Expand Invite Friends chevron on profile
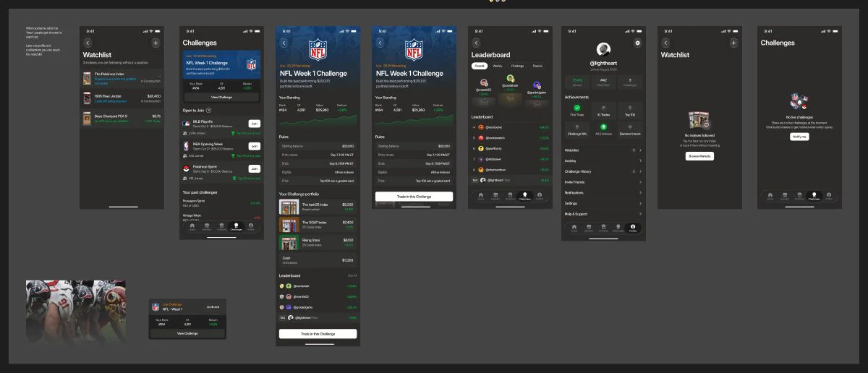Viewport: 868px width, 373px height. point(640,182)
